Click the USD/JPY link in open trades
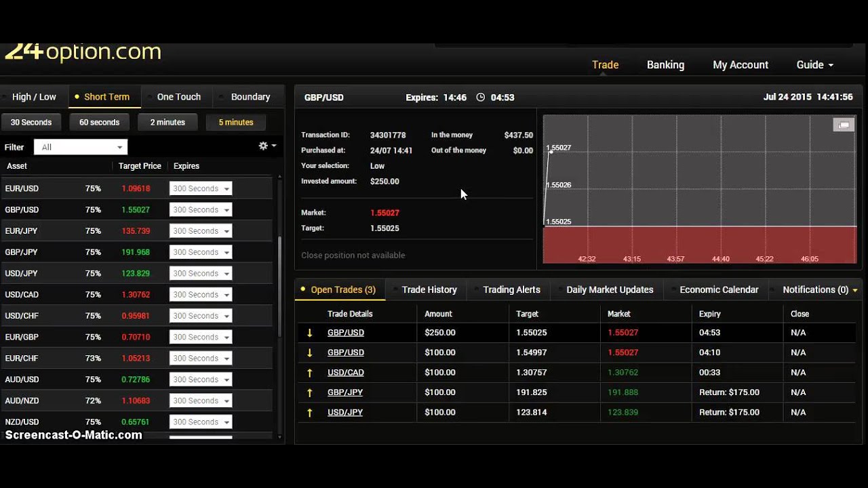This screenshot has width=868, height=488. point(345,412)
